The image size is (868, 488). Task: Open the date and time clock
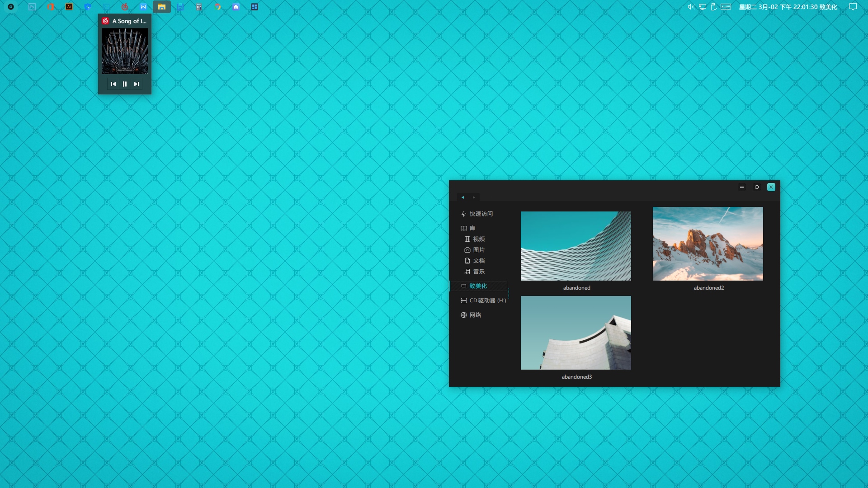coord(788,7)
